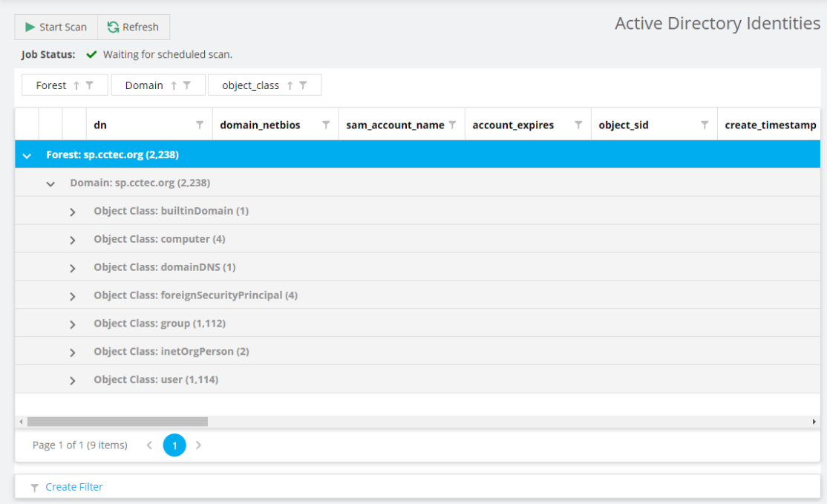The image size is (827, 504).
Task: Click the Refresh button
Action: click(x=134, y=27)
